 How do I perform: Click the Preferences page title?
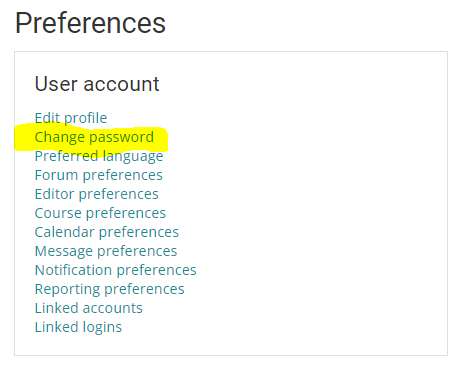pos(90,23)
